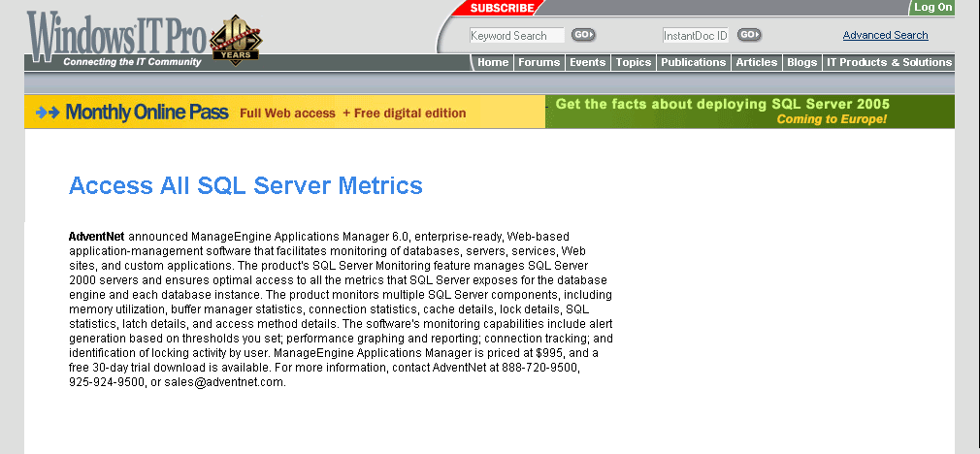The height and width of the screenshot is (454, 980).
Task: Open the 10 Years anniversary badge
Action: [236, 40]
